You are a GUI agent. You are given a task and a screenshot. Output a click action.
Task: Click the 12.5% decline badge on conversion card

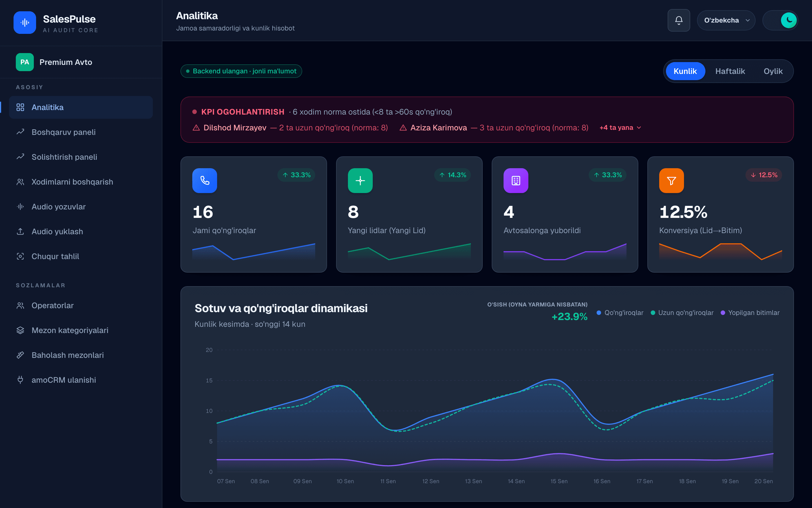tap(764, 175)
